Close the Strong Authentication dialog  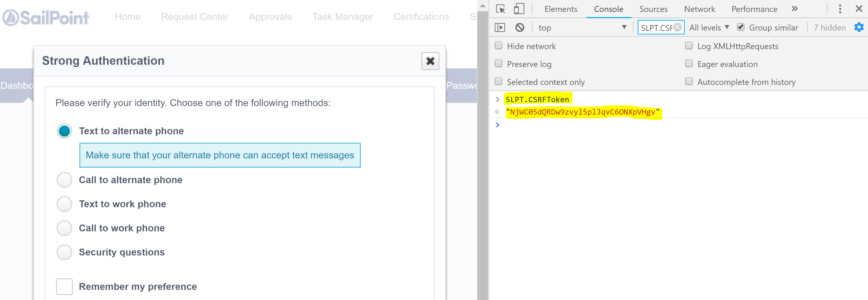(x=430, y=61)
